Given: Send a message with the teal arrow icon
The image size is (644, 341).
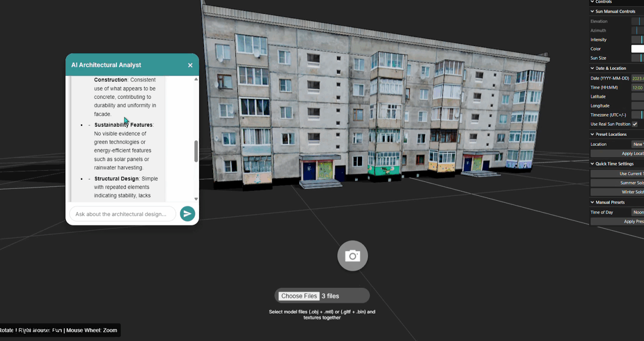Looking at the screenshot, I should (x=188, y=214).
